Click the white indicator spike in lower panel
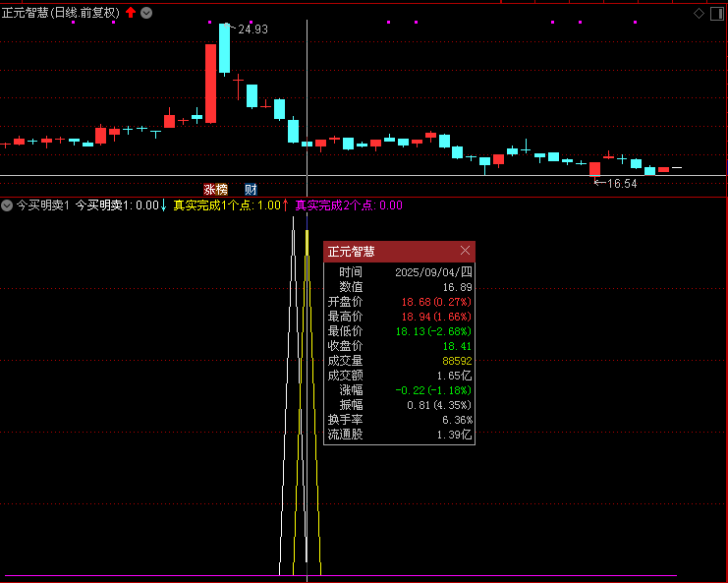 coord(293,395)
